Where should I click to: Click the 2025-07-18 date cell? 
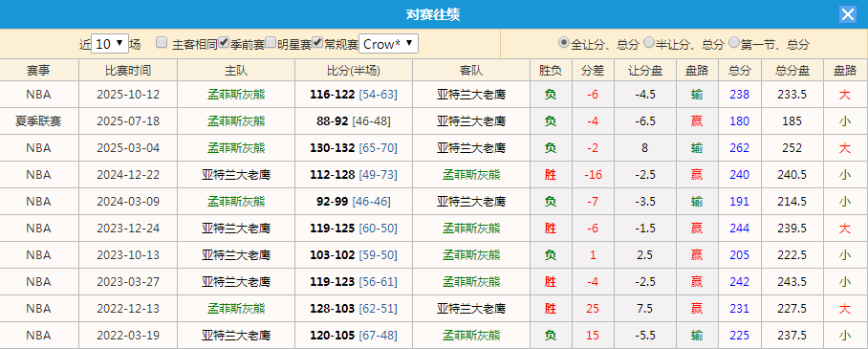click(128, 121)
